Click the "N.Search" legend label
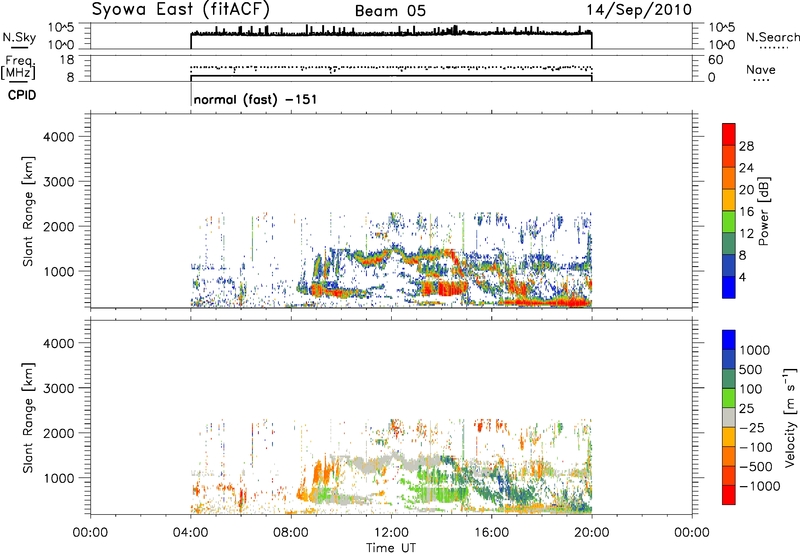 tap(772, 37)
